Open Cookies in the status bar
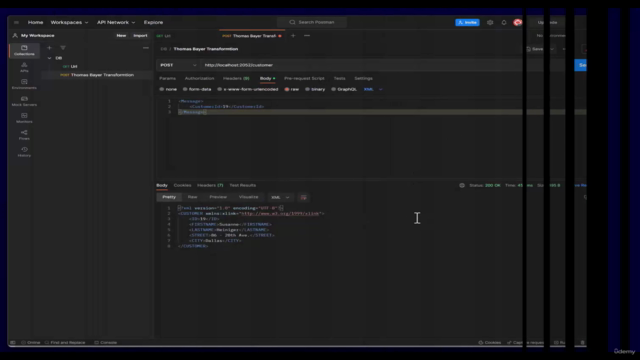 489,342
